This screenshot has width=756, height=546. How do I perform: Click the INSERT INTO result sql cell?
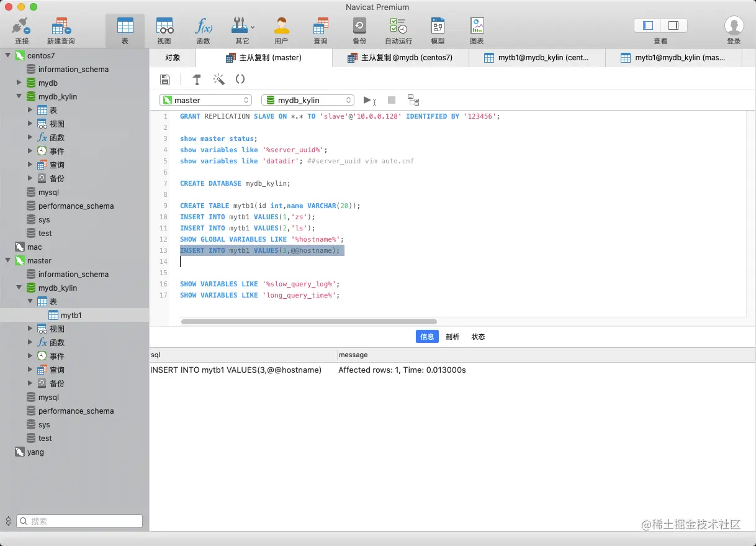click(x=236, y=370)
